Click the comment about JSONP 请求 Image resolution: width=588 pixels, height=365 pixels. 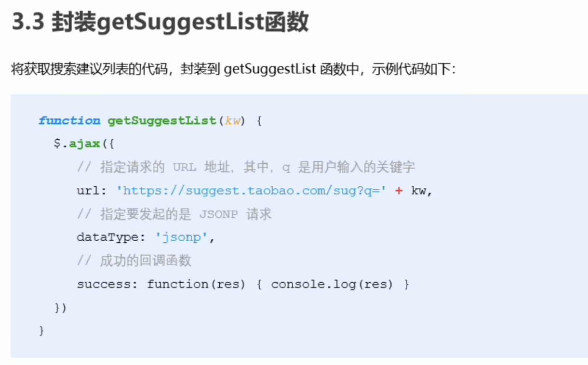pos(174,214)
